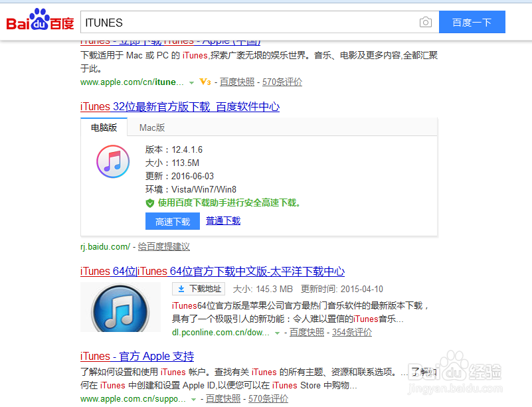This screenshot has height=407, width=532.
Task: Open 570条评价 for apple.com.cn/suppo result
Action: (x=268, y=399)
